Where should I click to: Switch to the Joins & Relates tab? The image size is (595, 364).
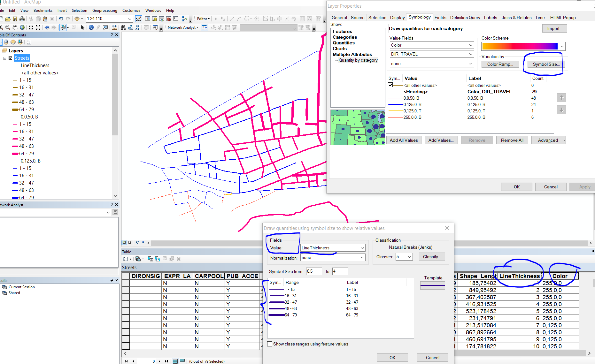pyautogui.click(x=516, y=18)
